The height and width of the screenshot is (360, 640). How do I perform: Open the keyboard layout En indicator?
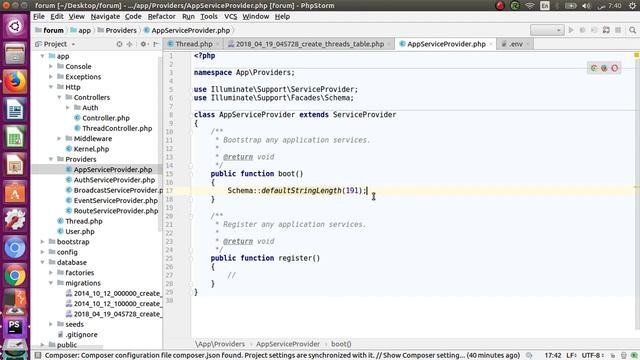545,6
